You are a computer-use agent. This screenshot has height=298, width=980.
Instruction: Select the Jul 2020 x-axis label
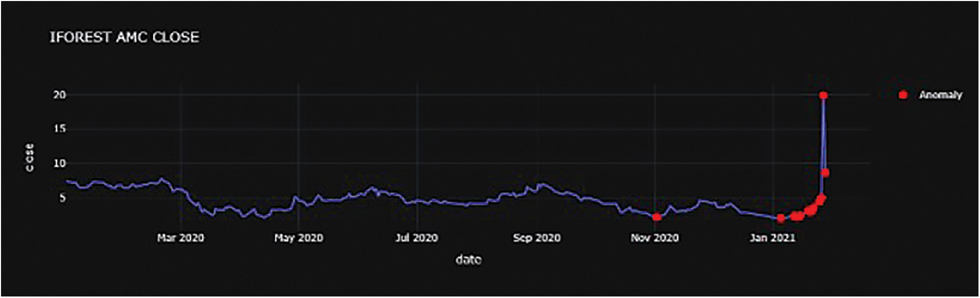tap(416, 238)
